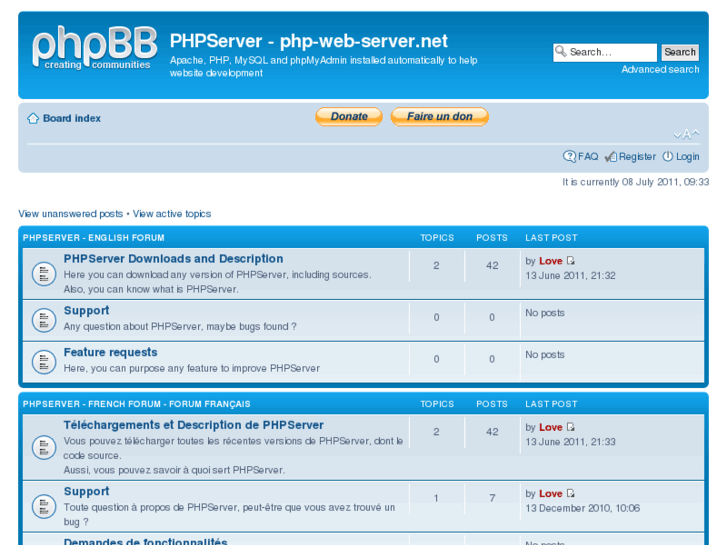The image size is (727, 545).
Task: Open Love's profile dated 13 June 21:33
Action: (551, 427)
